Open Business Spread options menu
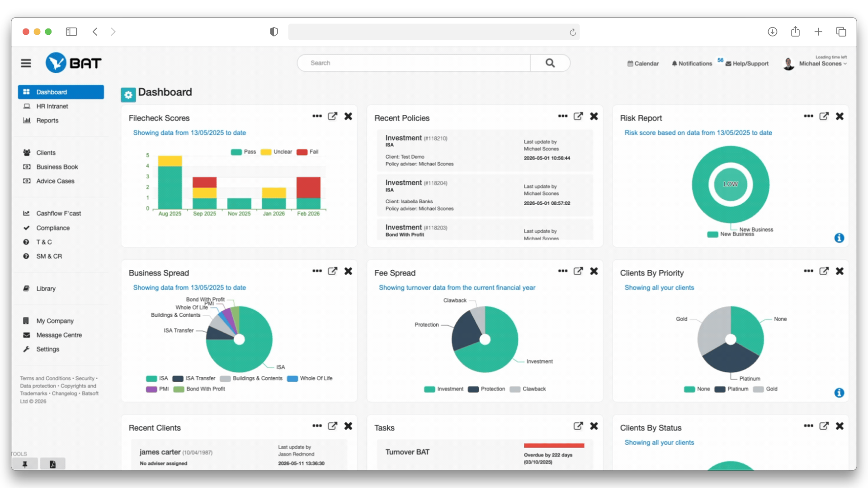This screenshot has height=488, width=868. pos(317,271)
